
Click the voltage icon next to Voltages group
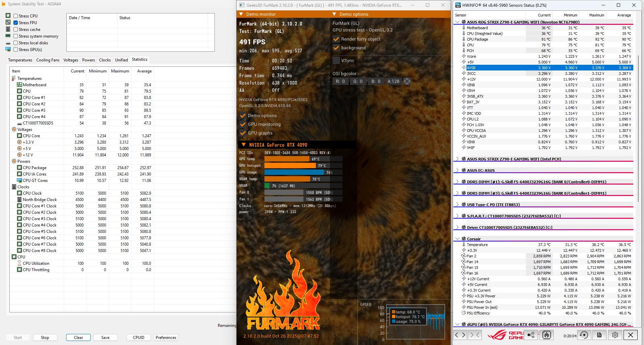coord(14,130)
